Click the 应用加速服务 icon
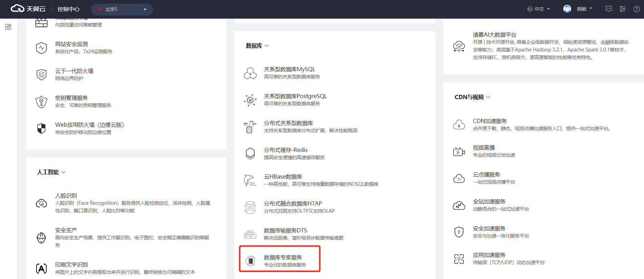 point(459,259)
